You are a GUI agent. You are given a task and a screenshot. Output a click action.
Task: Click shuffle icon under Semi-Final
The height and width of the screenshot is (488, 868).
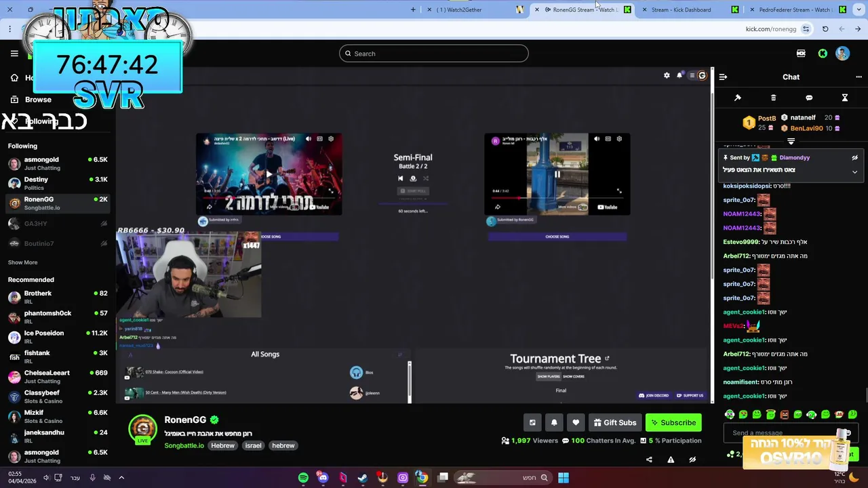click(426, 178)
